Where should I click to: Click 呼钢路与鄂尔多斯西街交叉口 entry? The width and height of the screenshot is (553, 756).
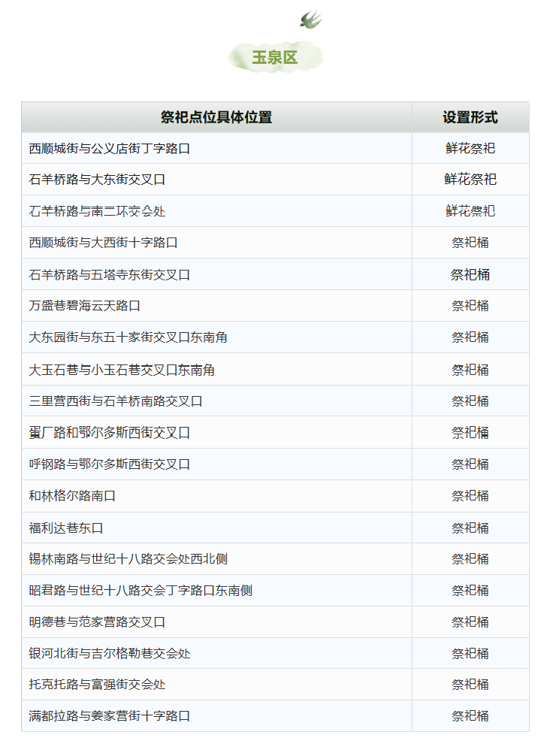pyautogui.click(x=110, y=464)
